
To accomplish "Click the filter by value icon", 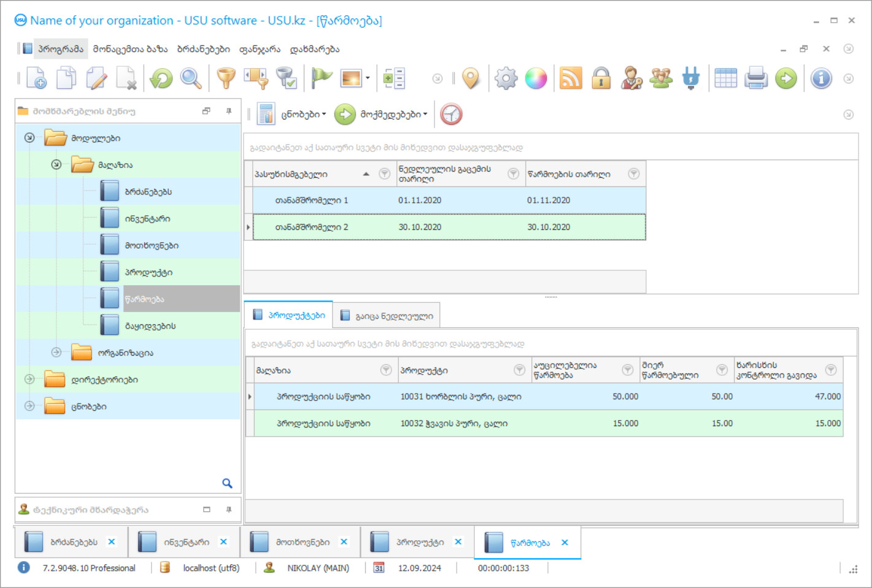I will coord(256,78).
